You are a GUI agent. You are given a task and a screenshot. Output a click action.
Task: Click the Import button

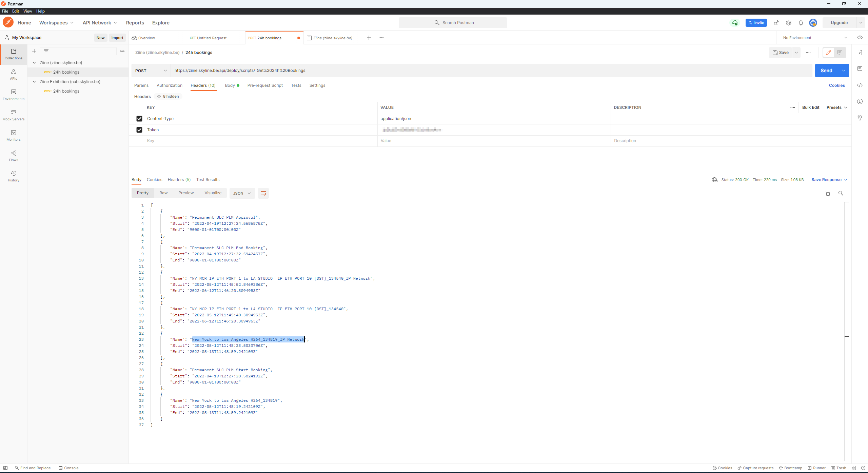coord(117,38)
